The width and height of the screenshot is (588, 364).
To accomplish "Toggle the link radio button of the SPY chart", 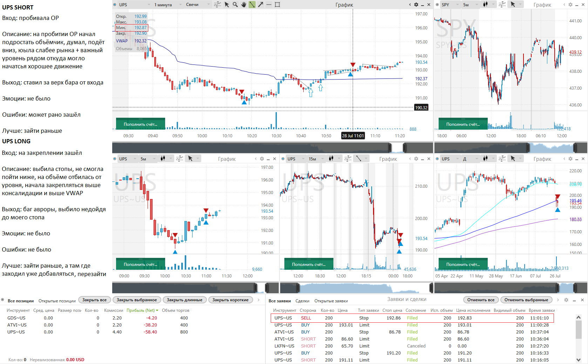I will coord(438,5).
